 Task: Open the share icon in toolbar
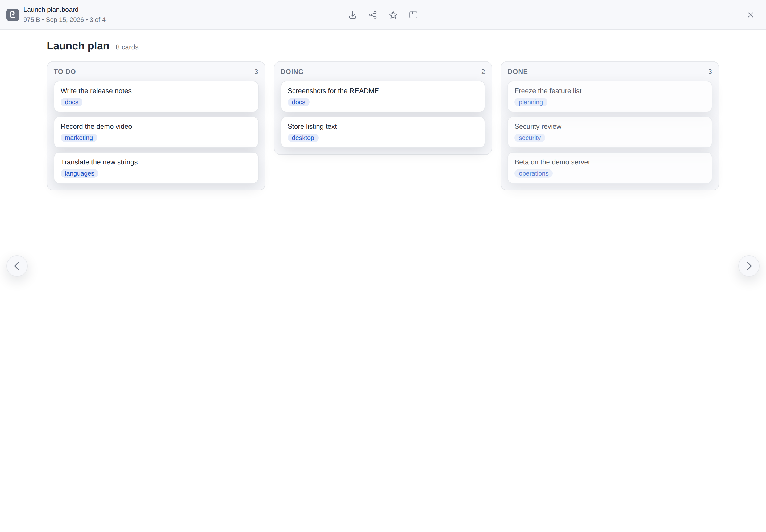[373, 15]
